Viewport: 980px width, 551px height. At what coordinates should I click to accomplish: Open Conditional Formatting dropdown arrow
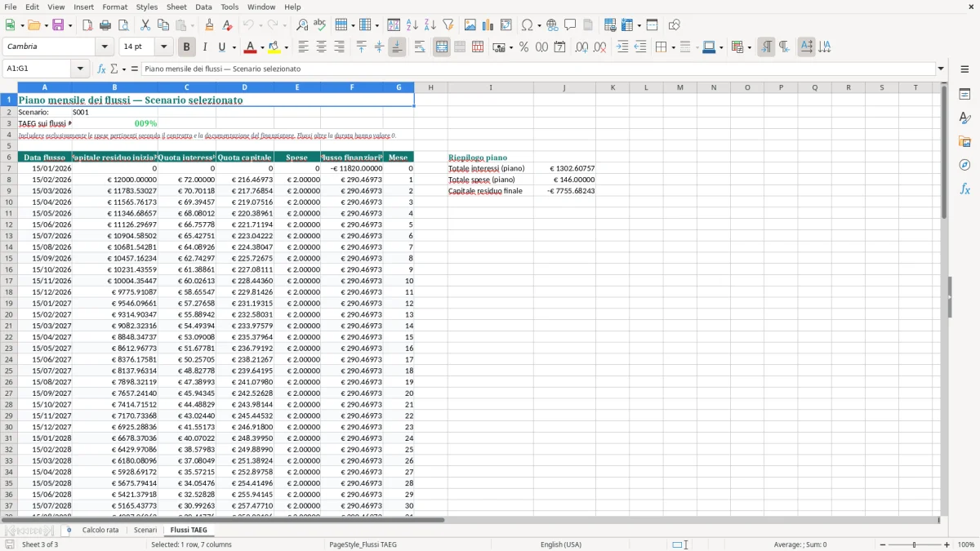[749, 47]
